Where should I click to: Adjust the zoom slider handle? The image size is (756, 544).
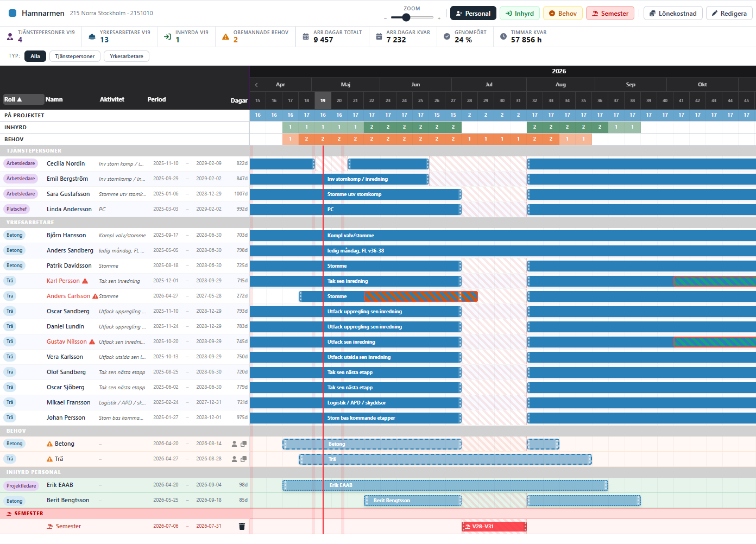(x=406, y=17)
